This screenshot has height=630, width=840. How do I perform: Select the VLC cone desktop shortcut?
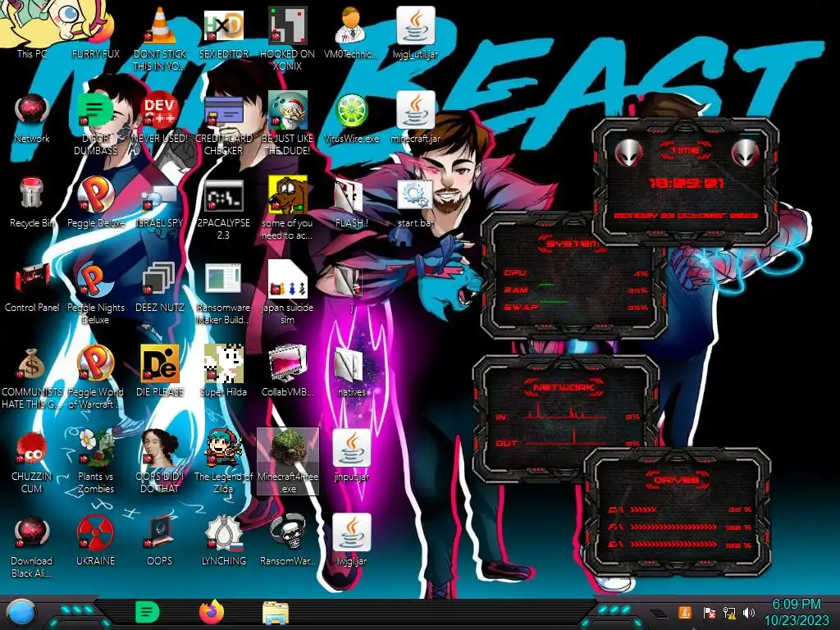(160, 39)
